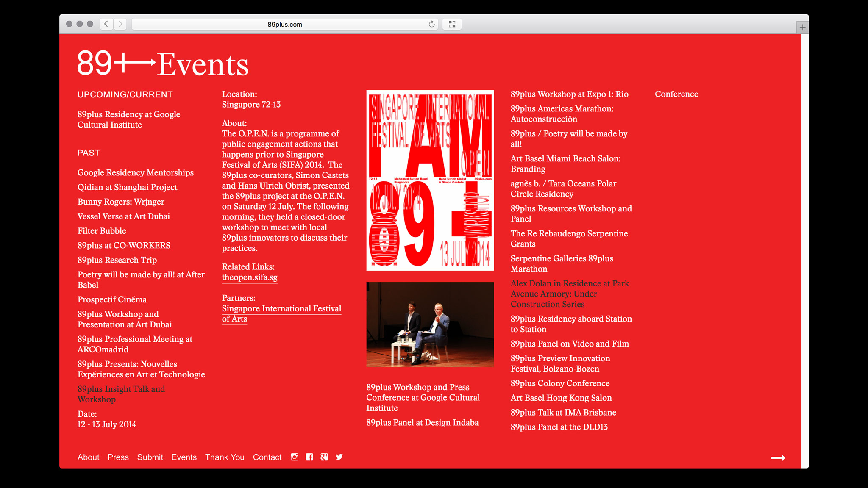Open Vessel Verse at Art Dubai event
868x488 pixels.
123,216
